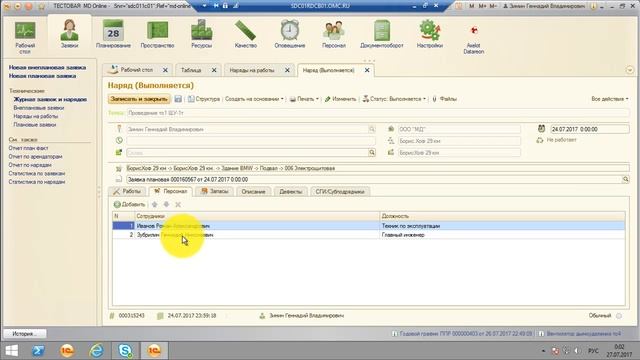Screen dimensions: 640x360
Task: Open the Работы subtab
Action: [127, 191]
